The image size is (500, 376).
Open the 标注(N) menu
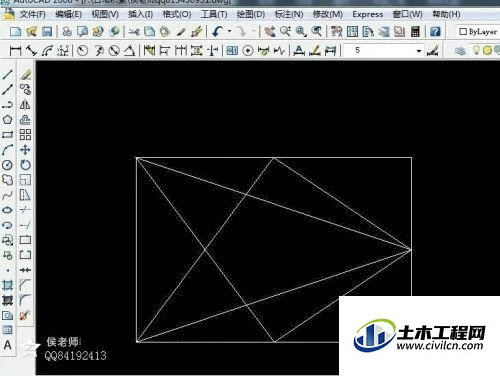(x=289, y=14)
